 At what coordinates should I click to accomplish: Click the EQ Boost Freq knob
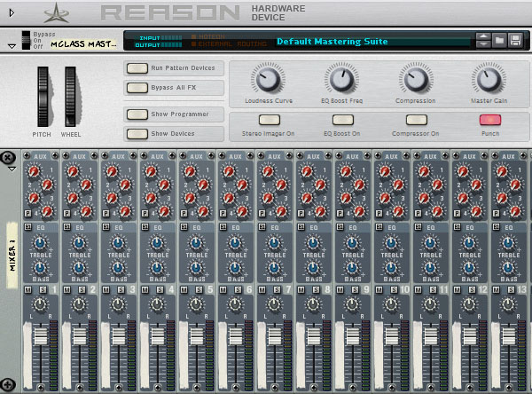coord(342,79)
